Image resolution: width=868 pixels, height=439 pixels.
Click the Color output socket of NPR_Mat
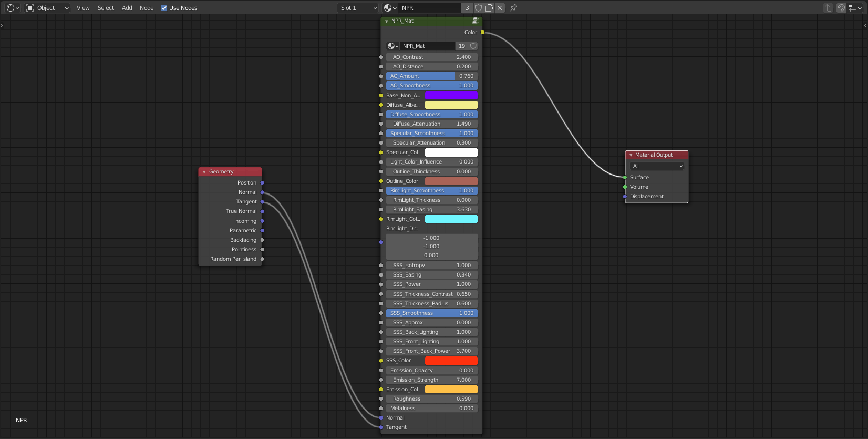pyautogui.click(x=483, y=33)
